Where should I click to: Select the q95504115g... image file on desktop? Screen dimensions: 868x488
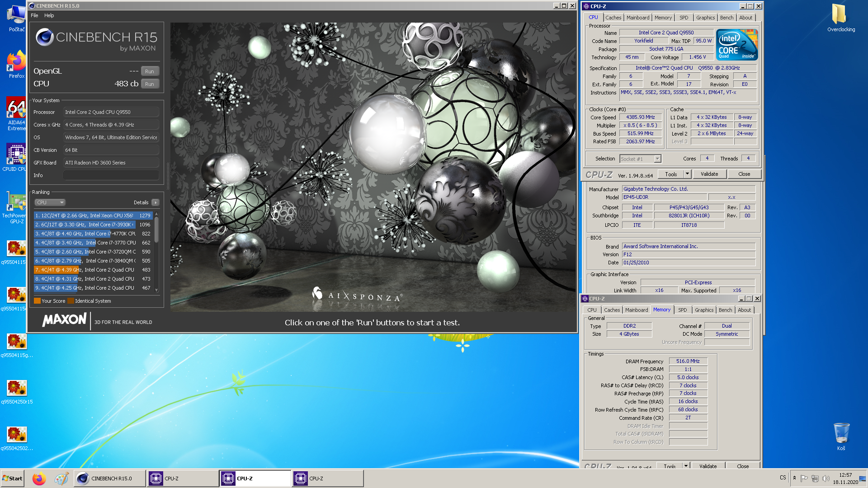coord(17,345)
